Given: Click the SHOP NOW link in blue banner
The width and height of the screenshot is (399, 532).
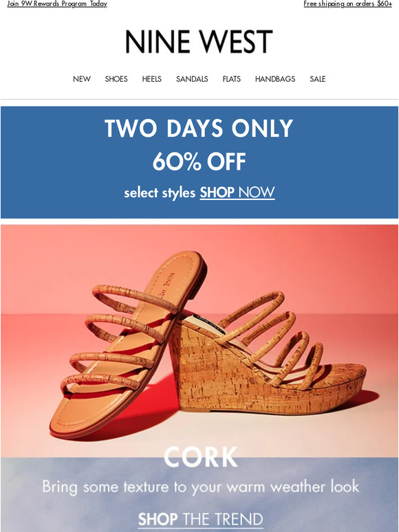Looking at the screenshot, I should [237, 192].
